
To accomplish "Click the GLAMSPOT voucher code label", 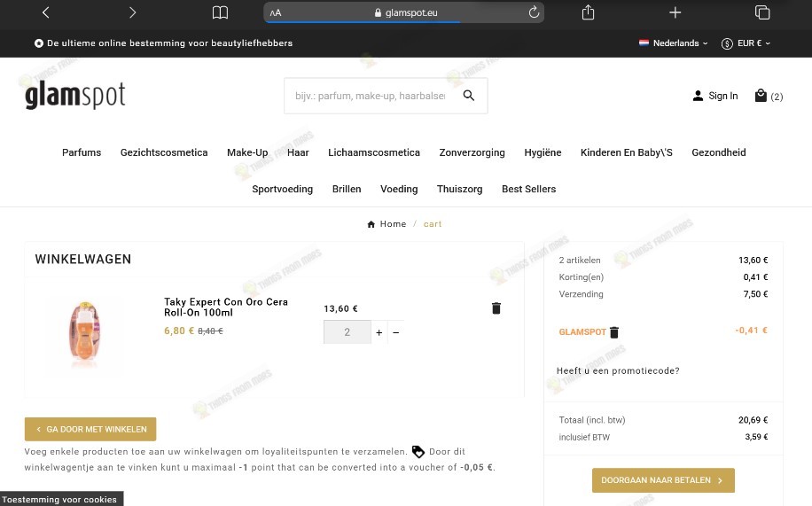I will [x=582, y=332].
